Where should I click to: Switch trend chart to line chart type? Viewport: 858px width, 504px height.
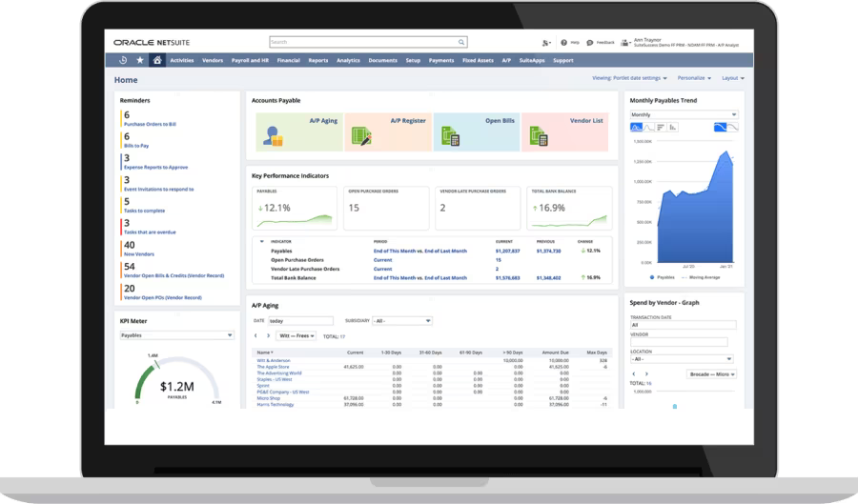point(650,127)
